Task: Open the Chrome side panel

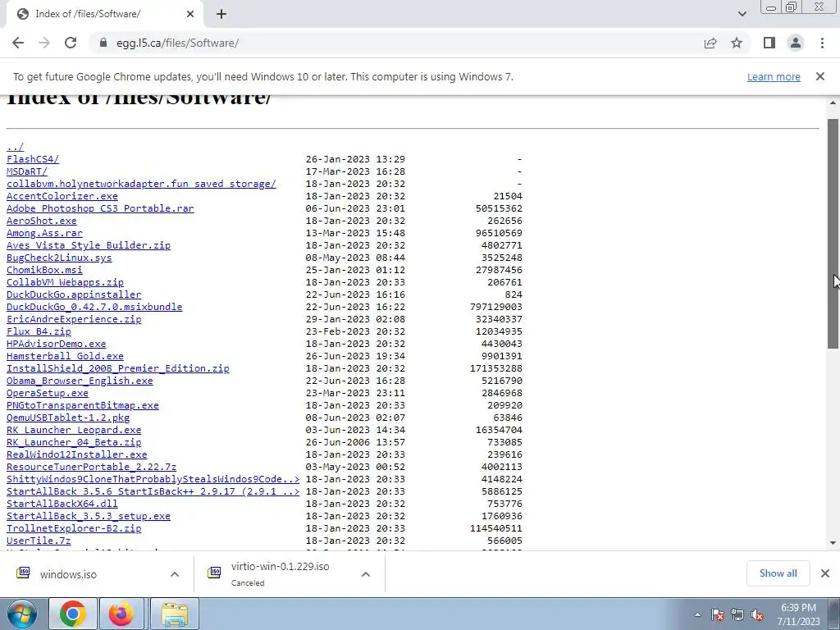Action: click(x=769, y=43)
